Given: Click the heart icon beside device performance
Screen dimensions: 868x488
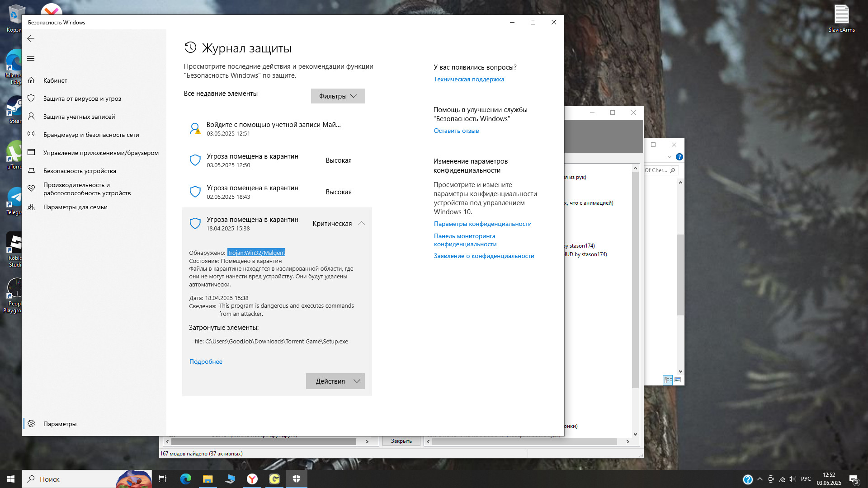Looking at the screenshot, I should click(x=31, y=188).
